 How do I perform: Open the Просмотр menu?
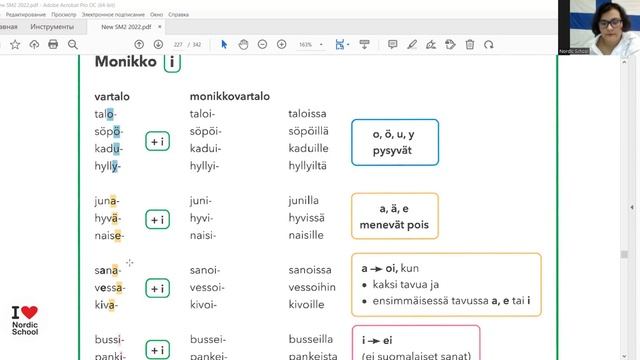pyautogui.click(x=64, y=15)
